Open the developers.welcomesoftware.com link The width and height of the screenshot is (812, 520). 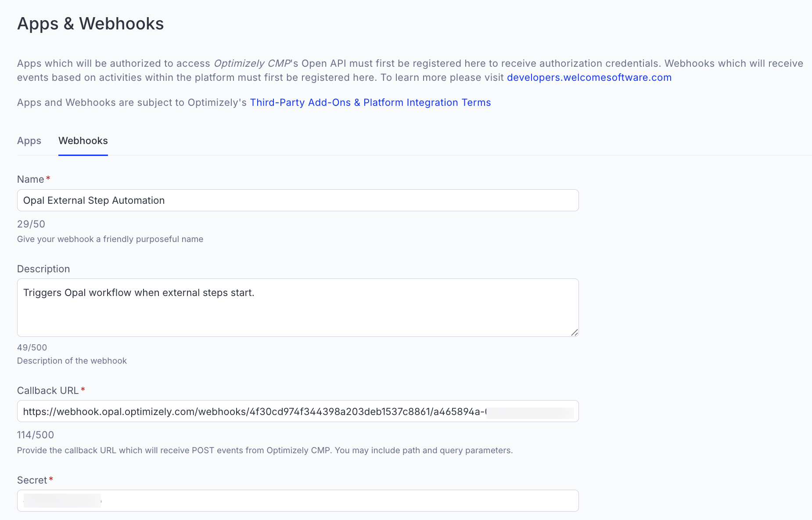(589, 77)
